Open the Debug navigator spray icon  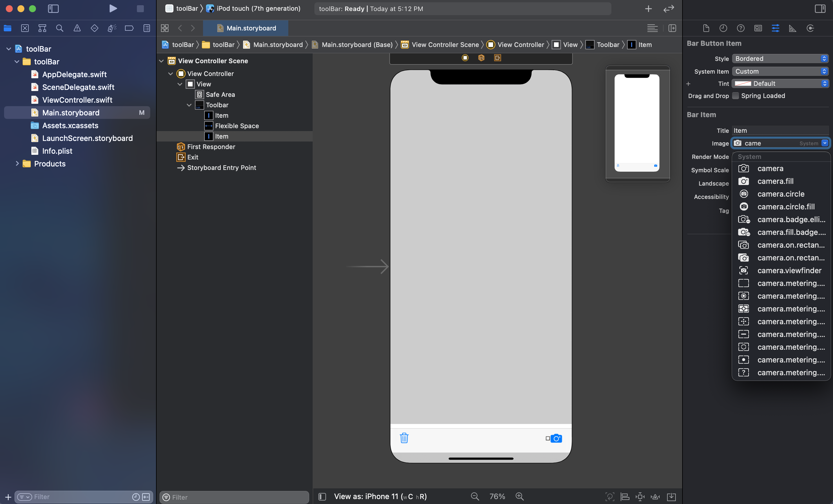112,28
